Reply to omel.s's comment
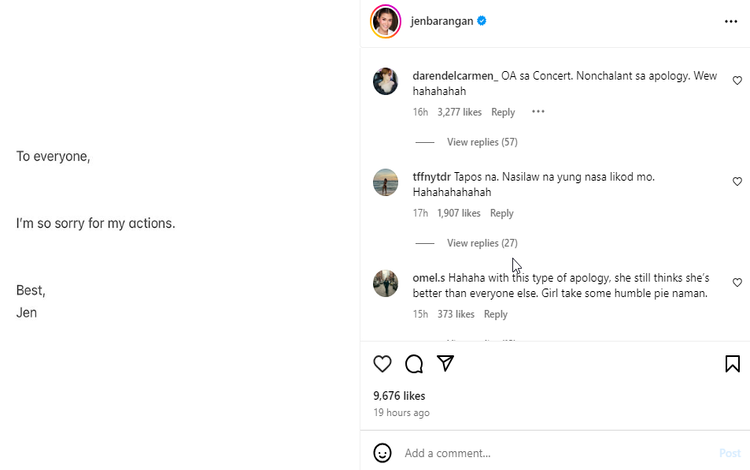The image size is (750, 470). coord(495,314)
